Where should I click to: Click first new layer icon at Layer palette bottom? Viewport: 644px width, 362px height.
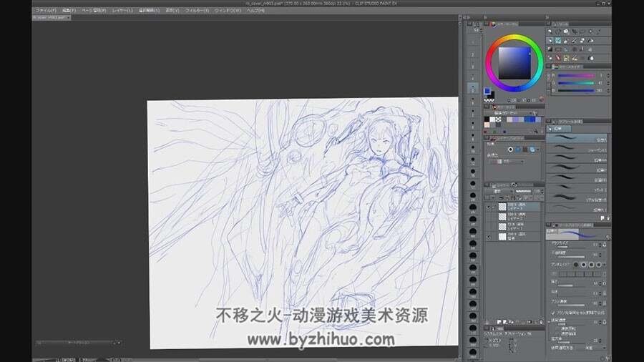tap(499, 322)
